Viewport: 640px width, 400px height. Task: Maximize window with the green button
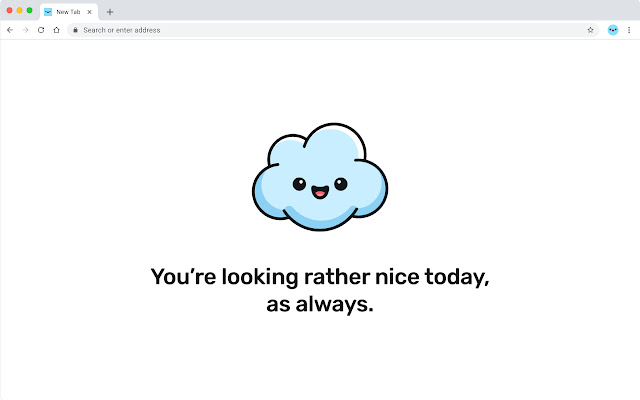29,10
